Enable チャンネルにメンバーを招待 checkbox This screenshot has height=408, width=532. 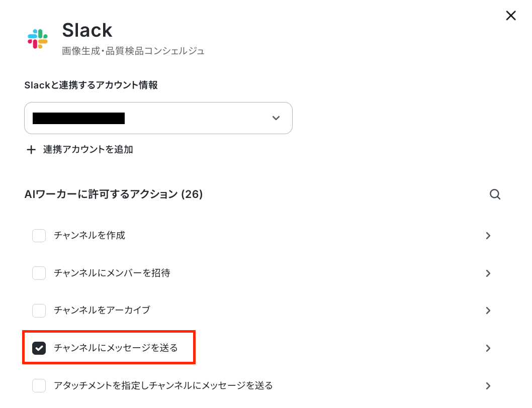coord(39,273)
